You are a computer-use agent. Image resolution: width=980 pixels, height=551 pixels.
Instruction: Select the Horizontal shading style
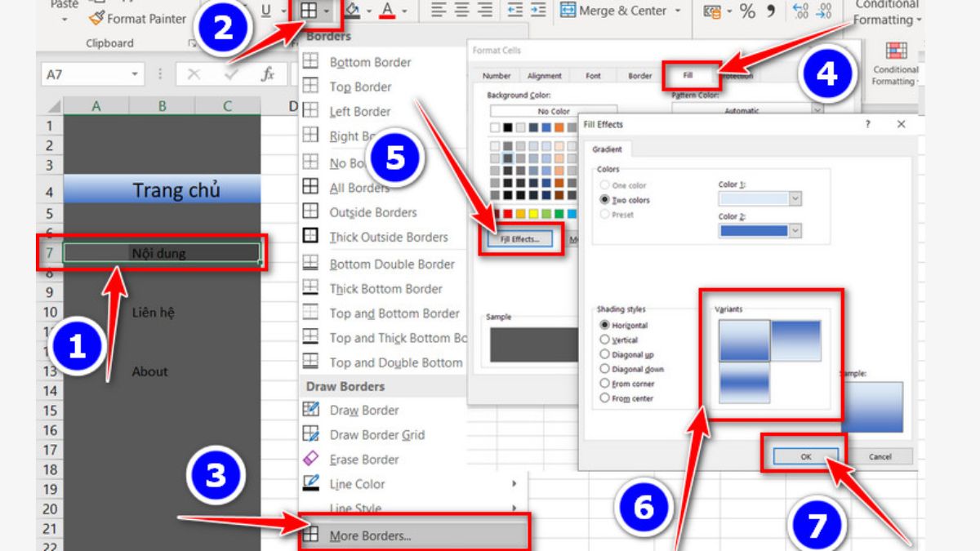click(605, 325)
